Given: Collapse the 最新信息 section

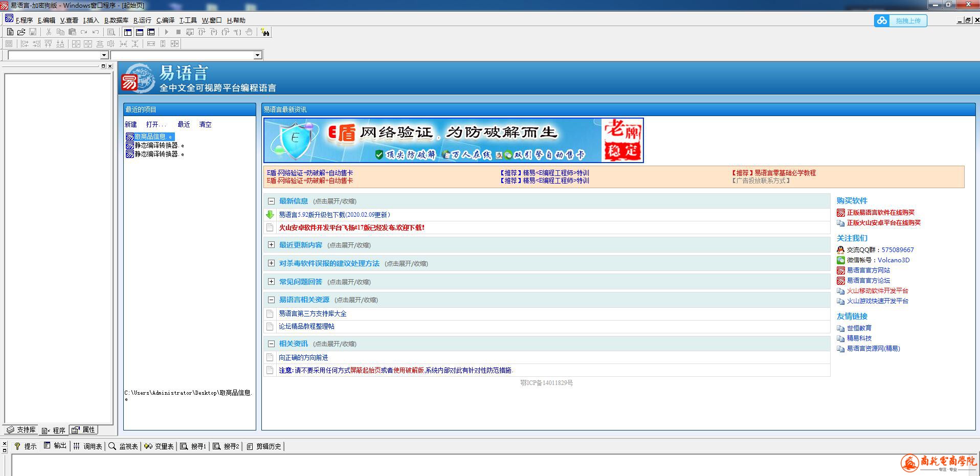Looking at the screenshot, I should point(271,201).
